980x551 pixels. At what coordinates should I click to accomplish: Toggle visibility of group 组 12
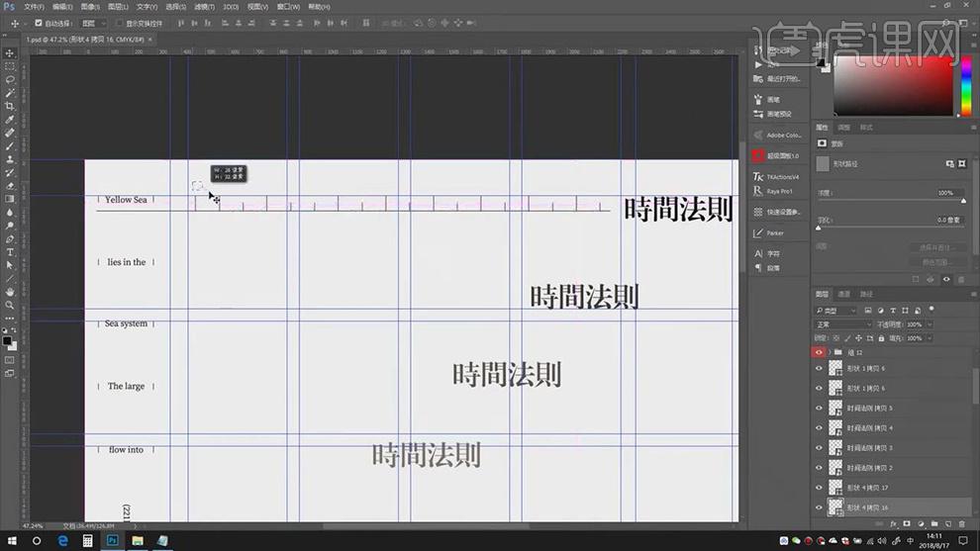(x=819, y=352)
